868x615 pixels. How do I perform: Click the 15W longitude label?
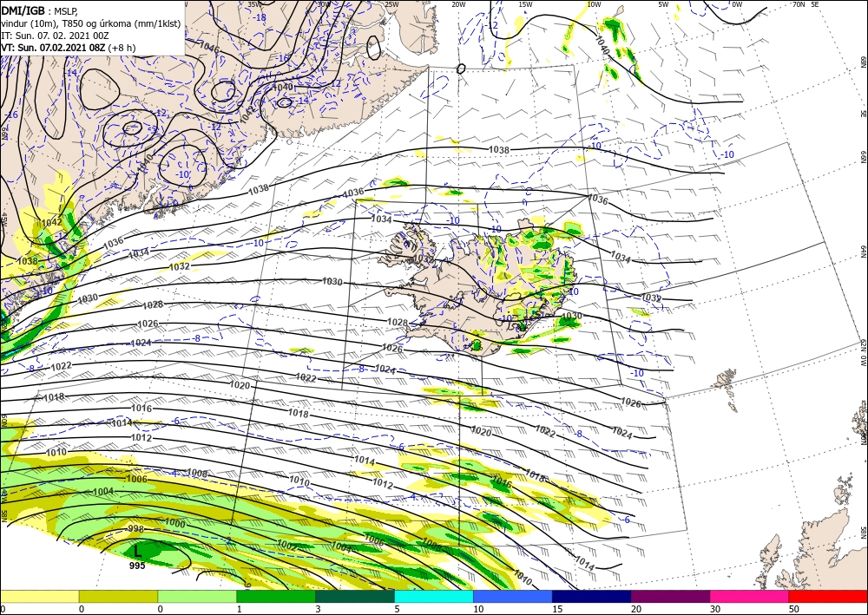pyautogui.click(x=526, y=4)
